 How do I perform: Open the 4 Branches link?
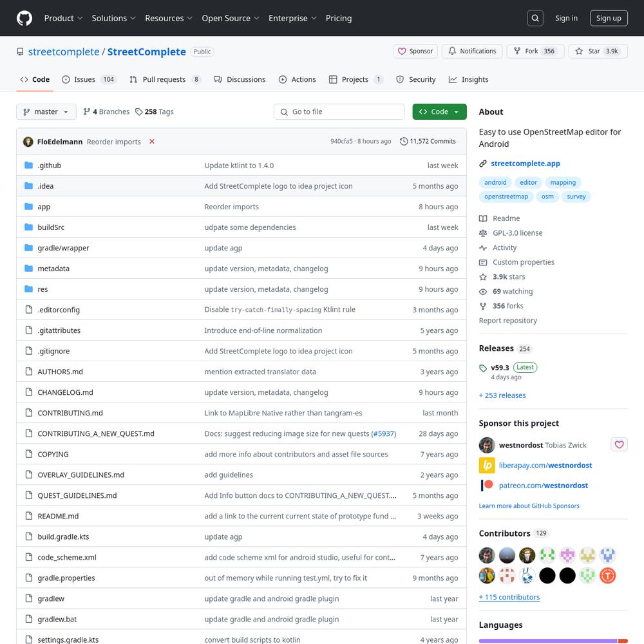106,111
